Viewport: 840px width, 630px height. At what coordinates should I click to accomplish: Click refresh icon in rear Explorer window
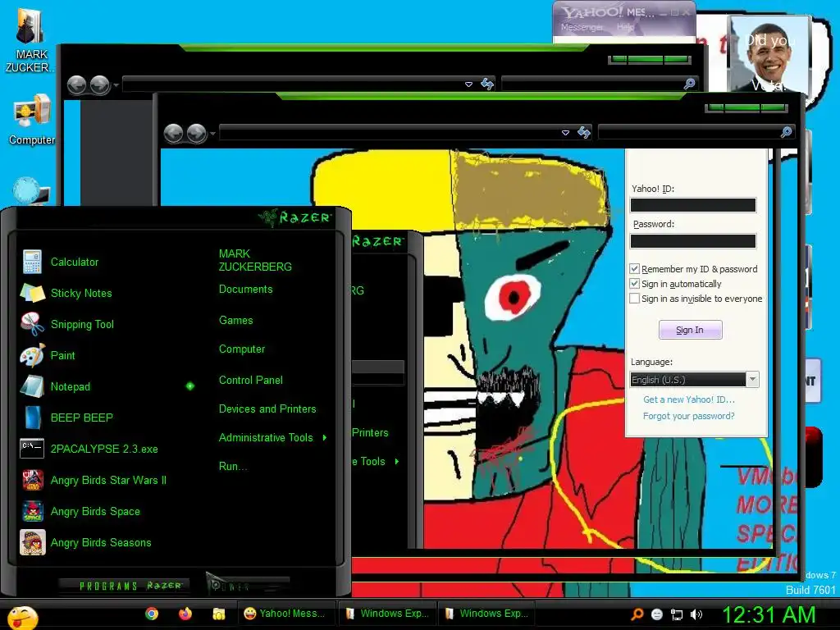pos(487,84)
